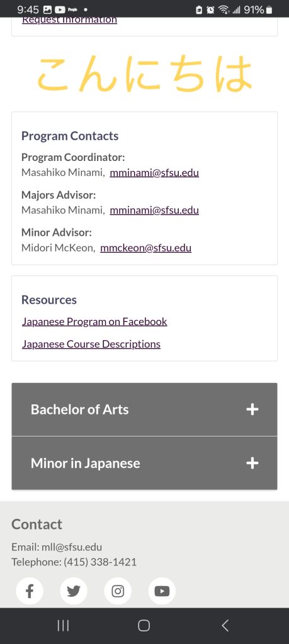
Task: Email the Majors Advisor mminami@sfsu.edu link
Action: [154, 210]
